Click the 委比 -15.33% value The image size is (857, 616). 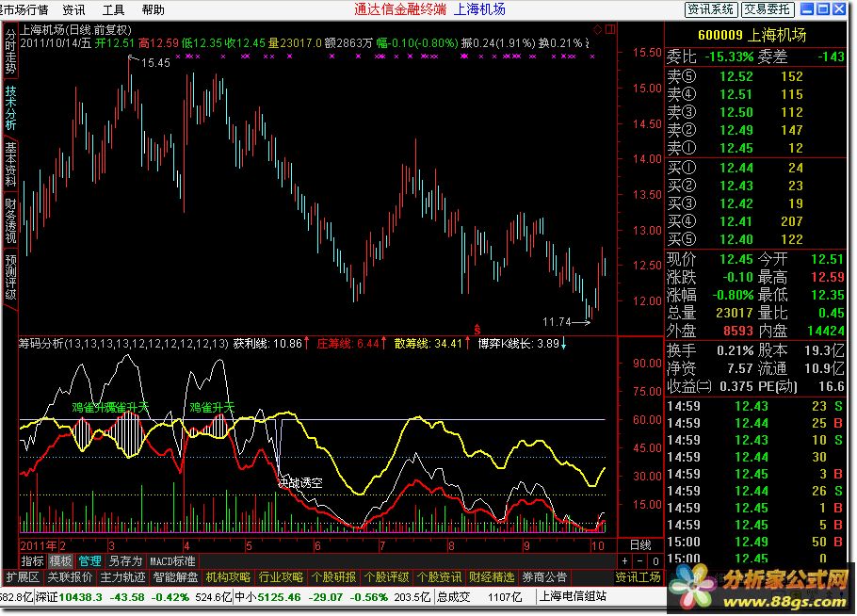point(729,57)
